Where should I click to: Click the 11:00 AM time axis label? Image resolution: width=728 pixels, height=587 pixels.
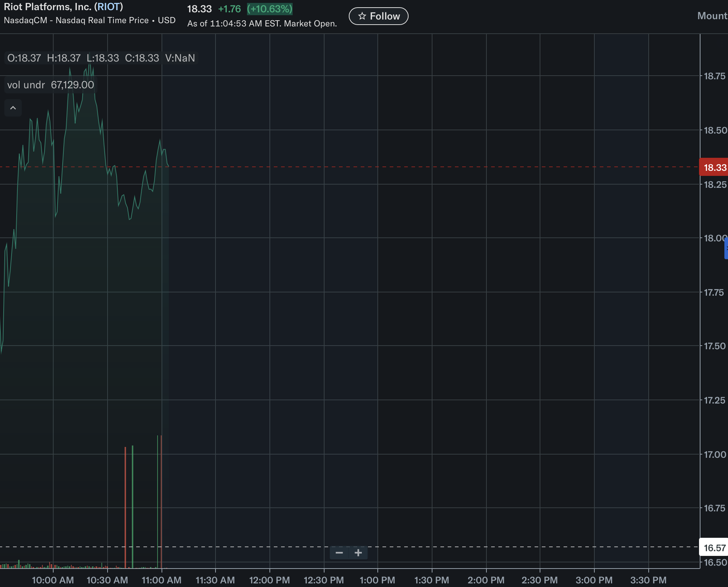coord(162,580)
